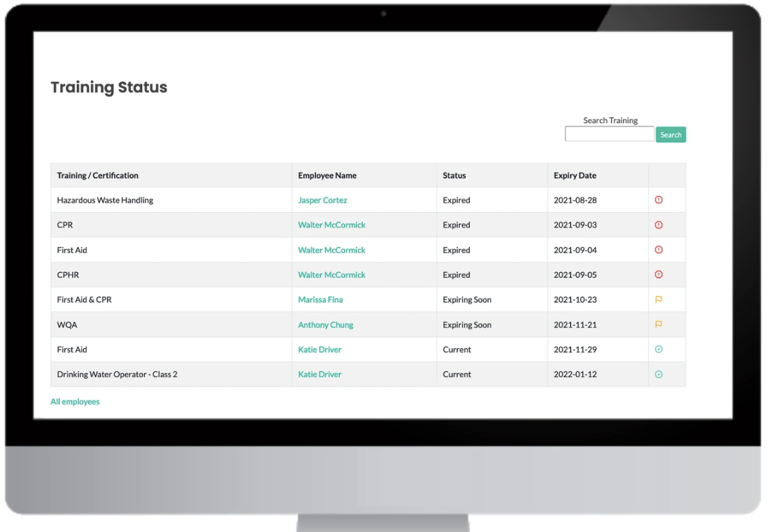Screen dimensions: 770x532
Task: Click the check icon for Drinking Water Operator - Class 2
Action: click(658, 374)
